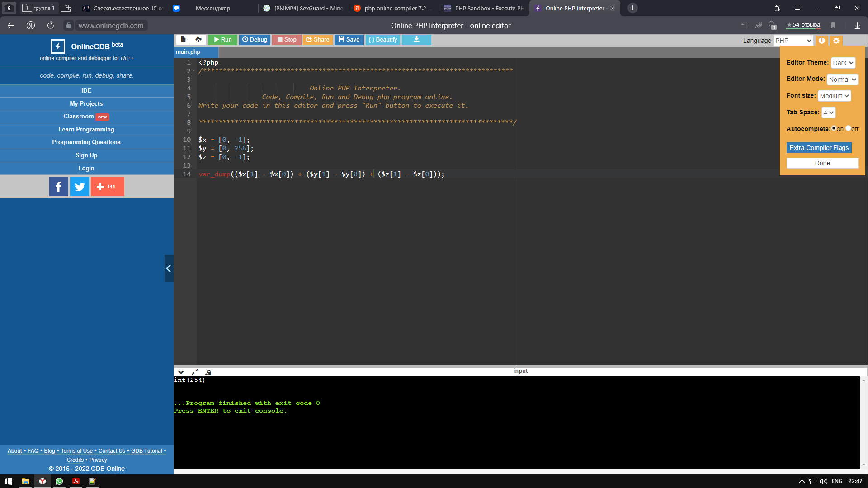Image resolution: width=868 pixels, height=488 pixels.
Task: Click the fullscreen console expand icon
Action: coord(195,372)
